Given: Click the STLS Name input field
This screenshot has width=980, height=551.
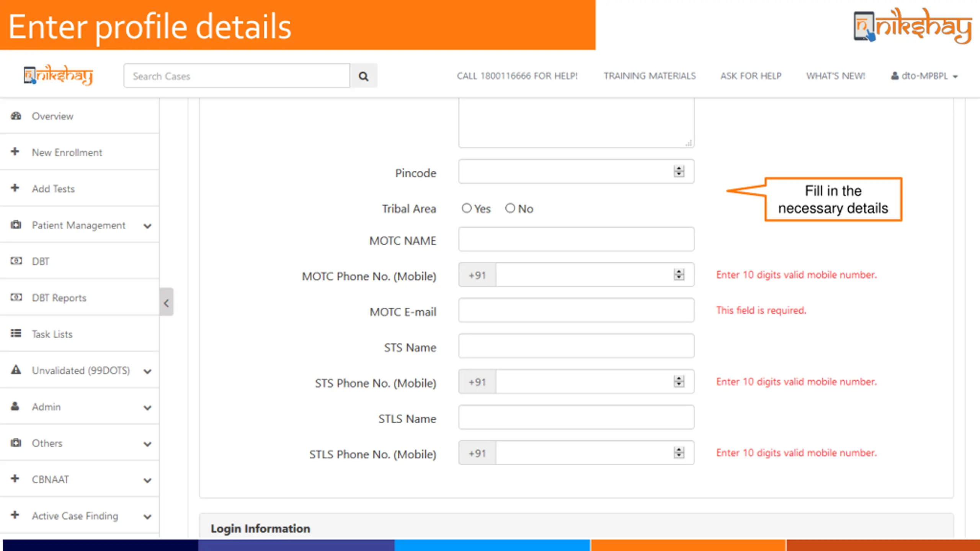Looking at the screenshot, I should pyautogui.click(x=576, y=417).
